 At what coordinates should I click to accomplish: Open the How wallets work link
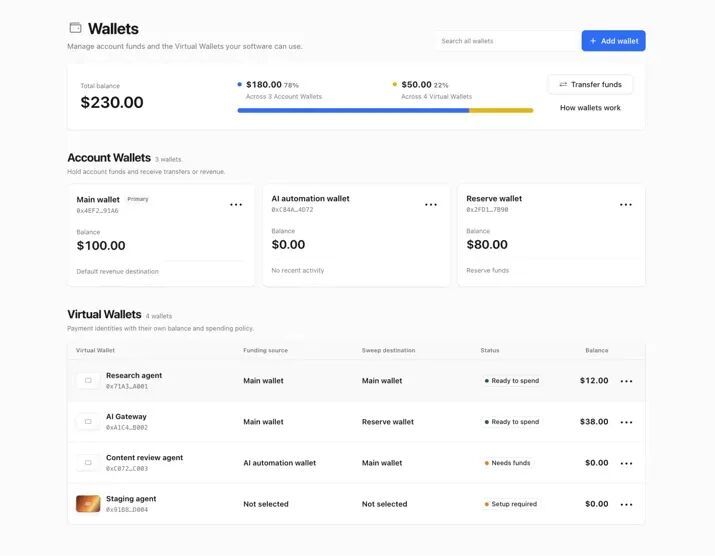tap(590, 108)
